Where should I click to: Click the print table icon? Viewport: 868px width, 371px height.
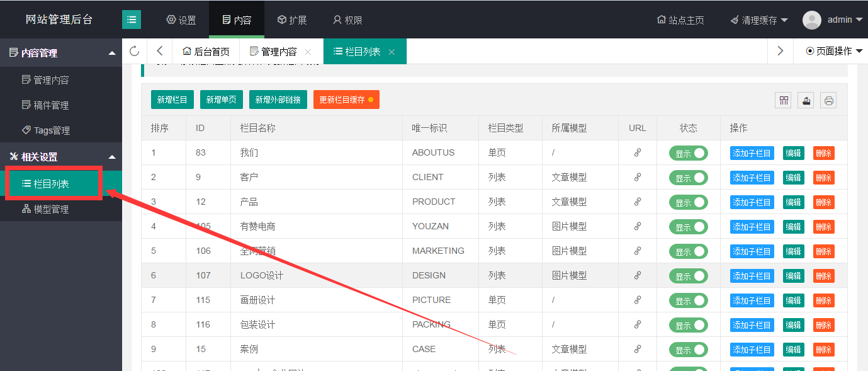pyautogui.click(x=828, y=100)
